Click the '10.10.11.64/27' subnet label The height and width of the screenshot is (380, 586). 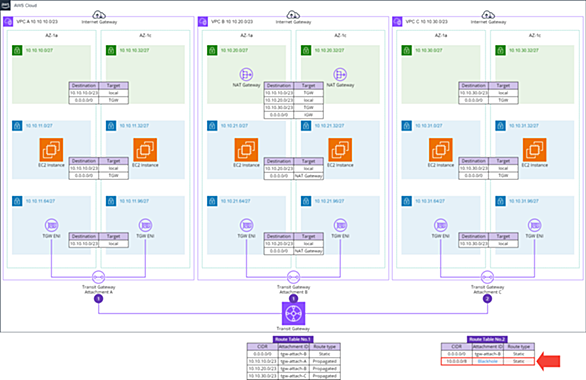click(40, 201)
